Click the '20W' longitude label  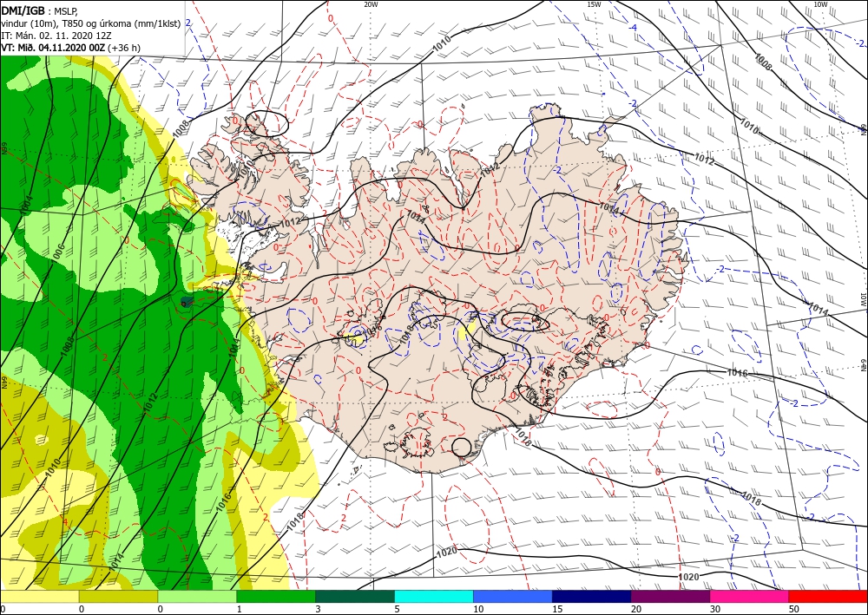click(371, 4)
